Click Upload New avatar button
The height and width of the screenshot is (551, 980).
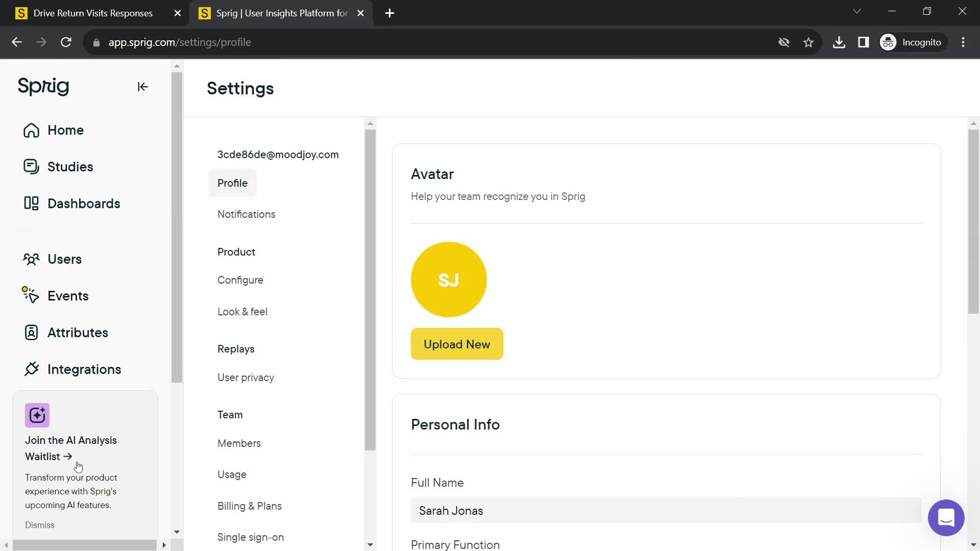[457, 344]
